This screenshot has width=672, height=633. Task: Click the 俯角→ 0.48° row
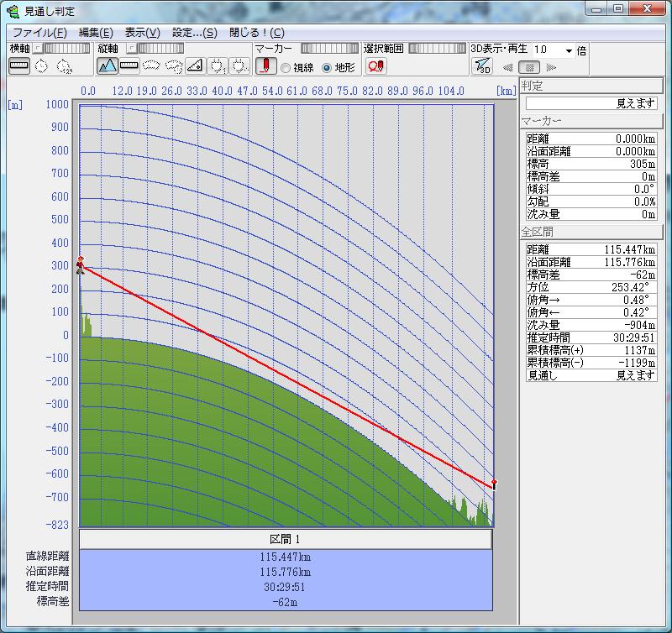(x=591, y=300)
